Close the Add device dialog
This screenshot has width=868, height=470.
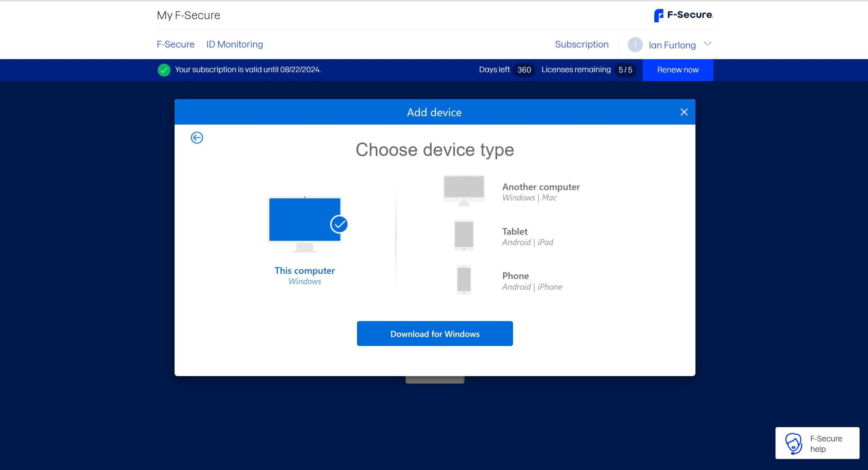tap(684, 112)
